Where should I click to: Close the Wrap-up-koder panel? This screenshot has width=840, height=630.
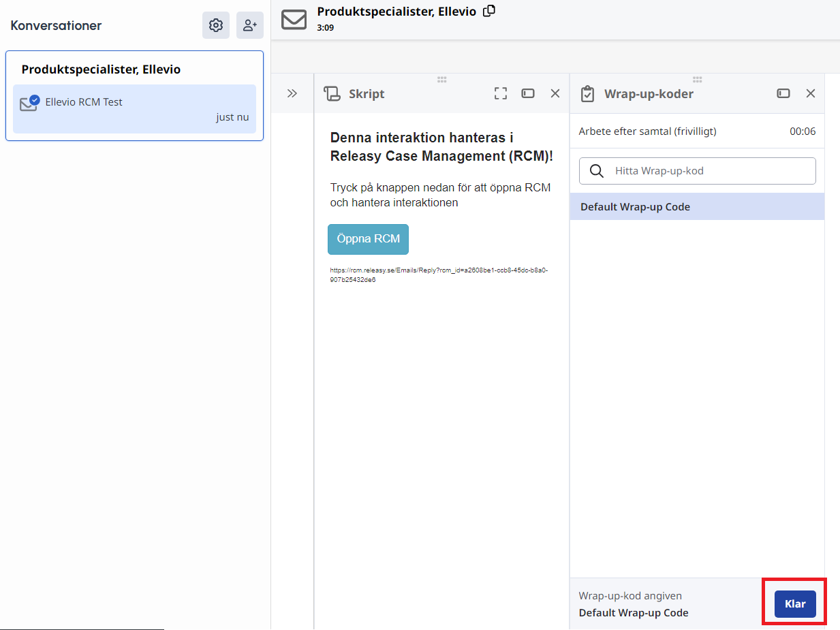811,93
